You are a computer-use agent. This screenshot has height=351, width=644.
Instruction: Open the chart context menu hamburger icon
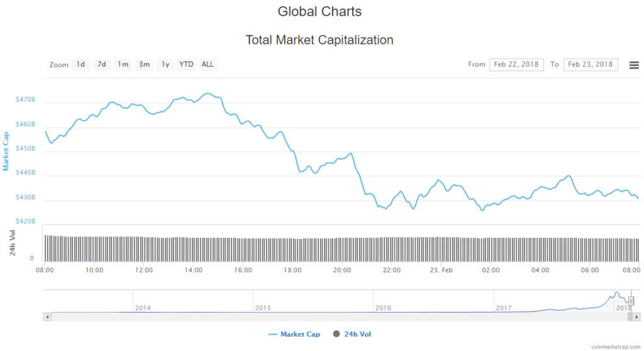pyautogui.click(x=633, y=65)
